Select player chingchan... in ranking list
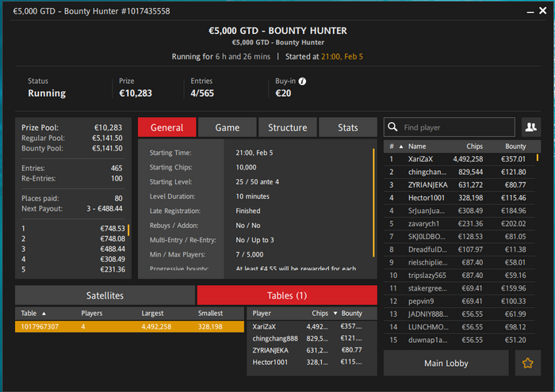555x392 pixels. pos(459,172)
